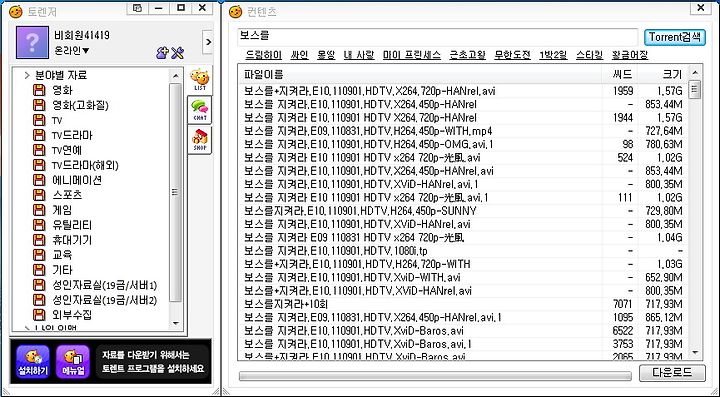
Task: Click the 싸인 keyword link
Action: [x=299, y=55]
